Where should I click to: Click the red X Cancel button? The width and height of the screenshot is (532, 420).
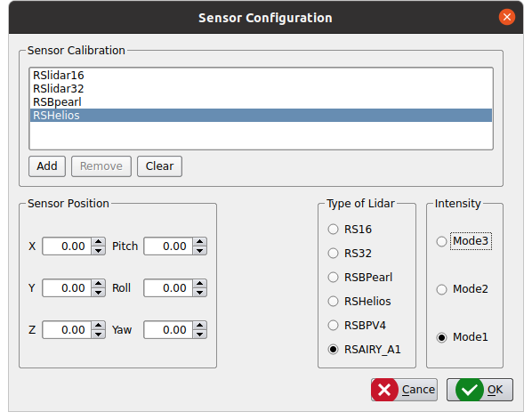pyautogui.click(x=404, y=390)
